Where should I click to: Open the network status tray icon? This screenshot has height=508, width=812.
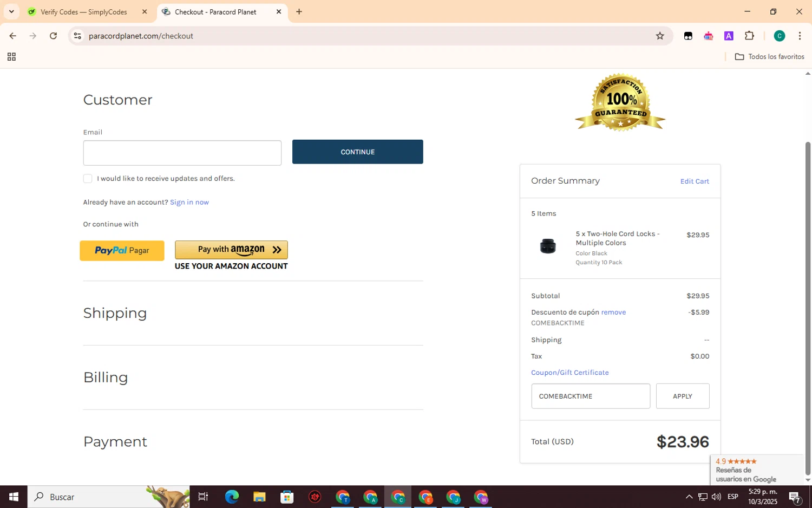click(703, 497)
